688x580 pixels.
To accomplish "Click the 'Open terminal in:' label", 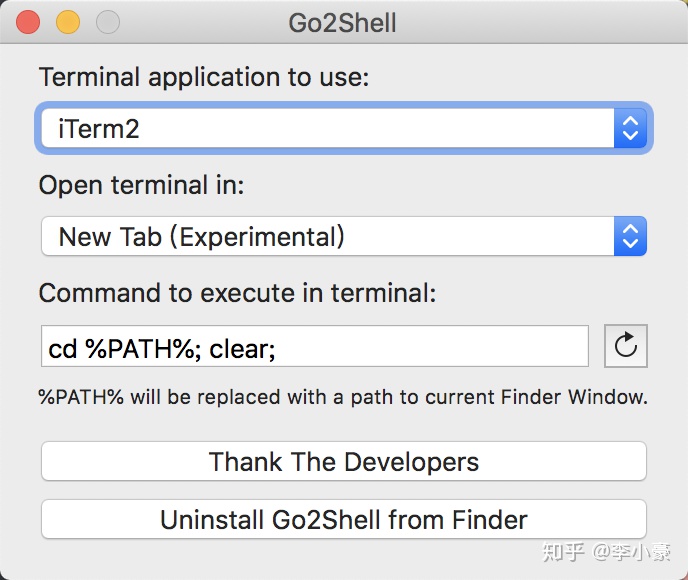I will pos(141,185).
